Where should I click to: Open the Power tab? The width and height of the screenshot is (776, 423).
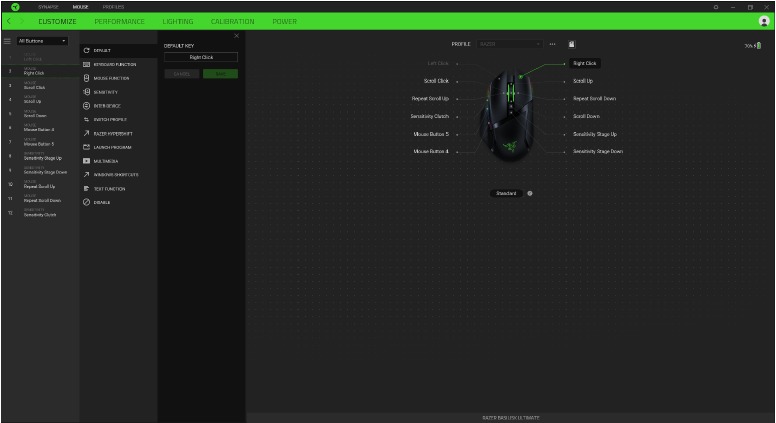[x=285, y=21]
